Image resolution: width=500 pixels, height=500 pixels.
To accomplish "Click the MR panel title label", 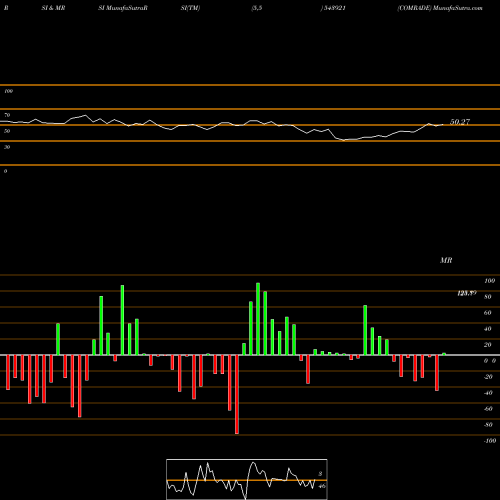I will (x=446, y=260).
